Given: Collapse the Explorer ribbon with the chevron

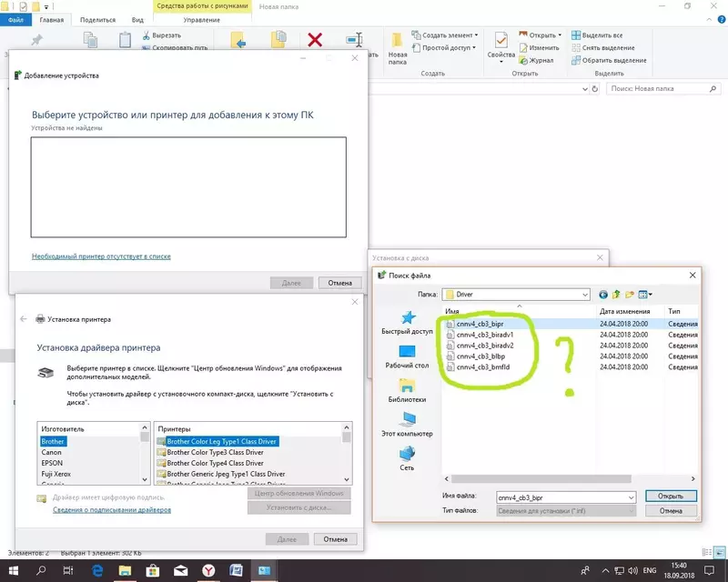Looking at the screenshot, I should pos(709,19).
